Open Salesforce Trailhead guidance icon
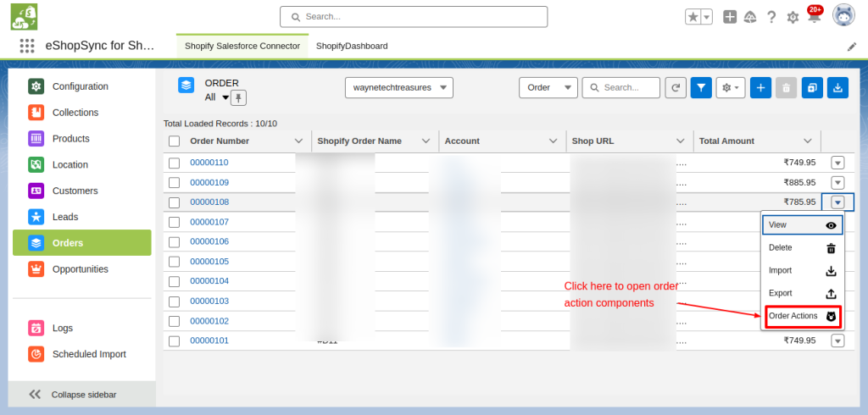This screenshot has width=868, height=415. pyautogui.click(x=750, y=17)
